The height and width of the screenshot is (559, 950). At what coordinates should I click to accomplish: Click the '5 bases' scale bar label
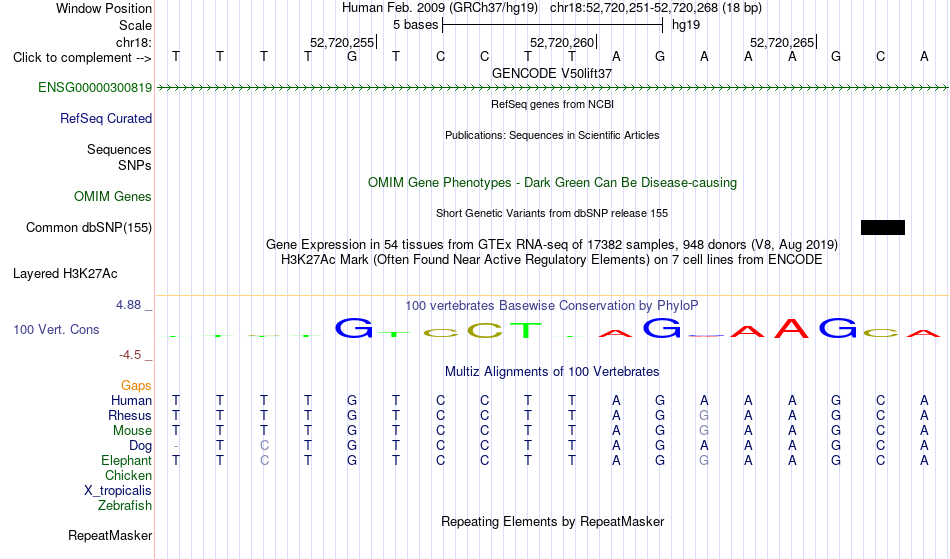click(x=416, y=25)
